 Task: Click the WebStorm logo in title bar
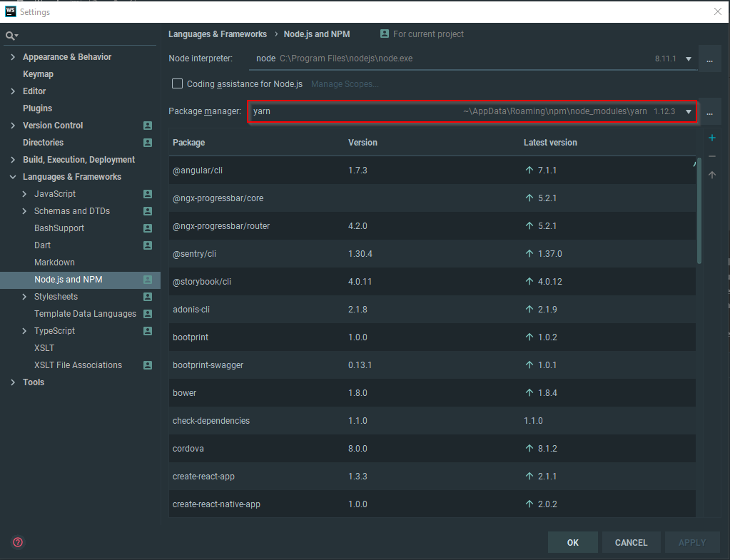(x=10, y=11)
